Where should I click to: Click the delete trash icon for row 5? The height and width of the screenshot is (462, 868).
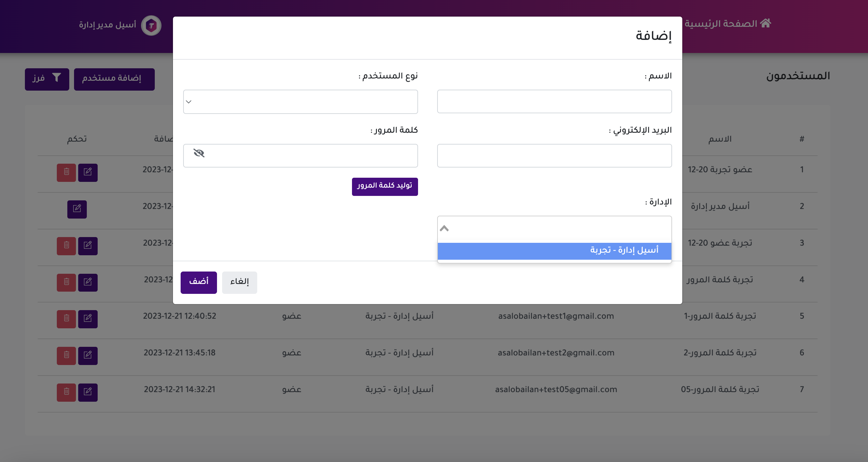pyautogui.click(x=66, y=319)
